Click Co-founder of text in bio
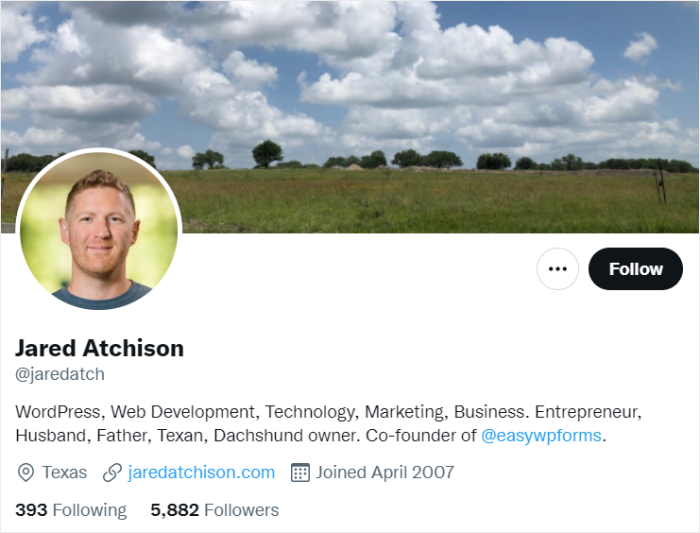This screenshot has width=700, height=533. [x=421, y=435]
